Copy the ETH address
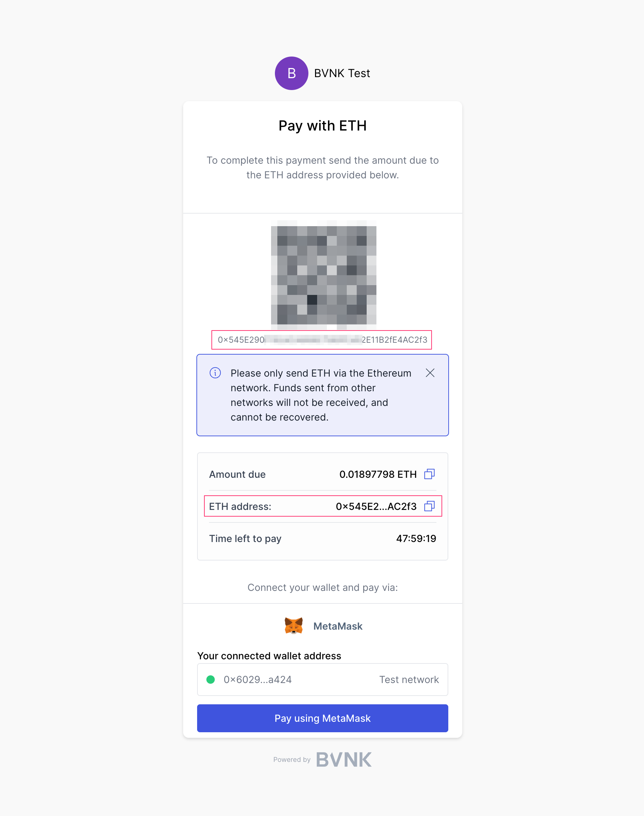The height and width of the screenshot is (816, 644). tap(429, 506)
